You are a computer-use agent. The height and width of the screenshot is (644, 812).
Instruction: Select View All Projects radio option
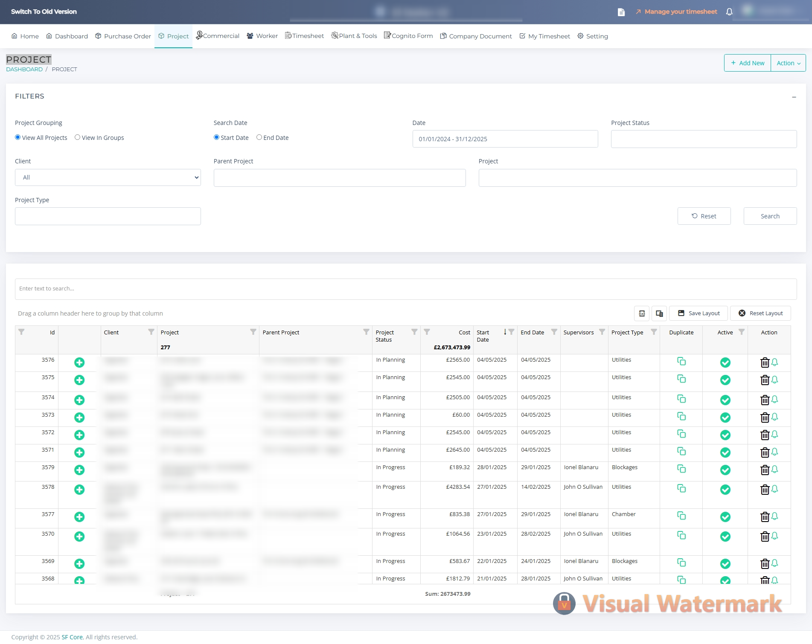click(18, 137)
